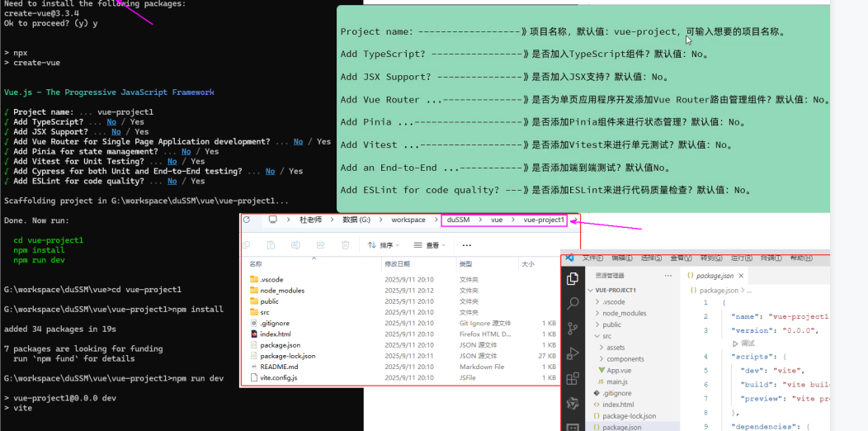Select vite.config.js in the file list
This screenshot has width=868, height=431.
(x=278, y=377)
